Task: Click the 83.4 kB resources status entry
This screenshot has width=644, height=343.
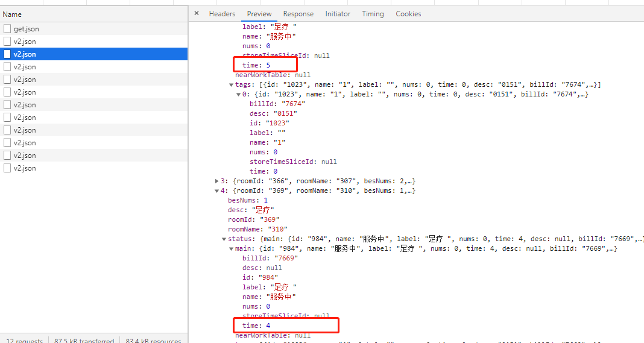Action: pyautogui.click(x=153, y=341)
